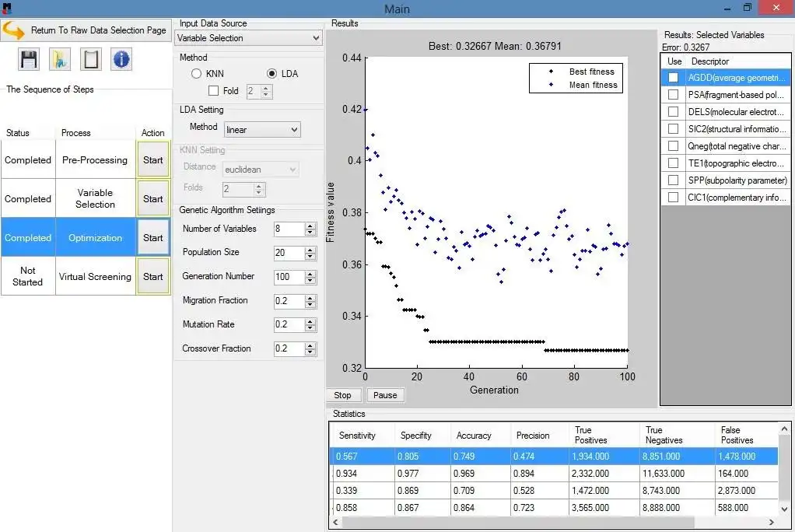
Task: Select the KNN radio button
Action: click(196, 74)
